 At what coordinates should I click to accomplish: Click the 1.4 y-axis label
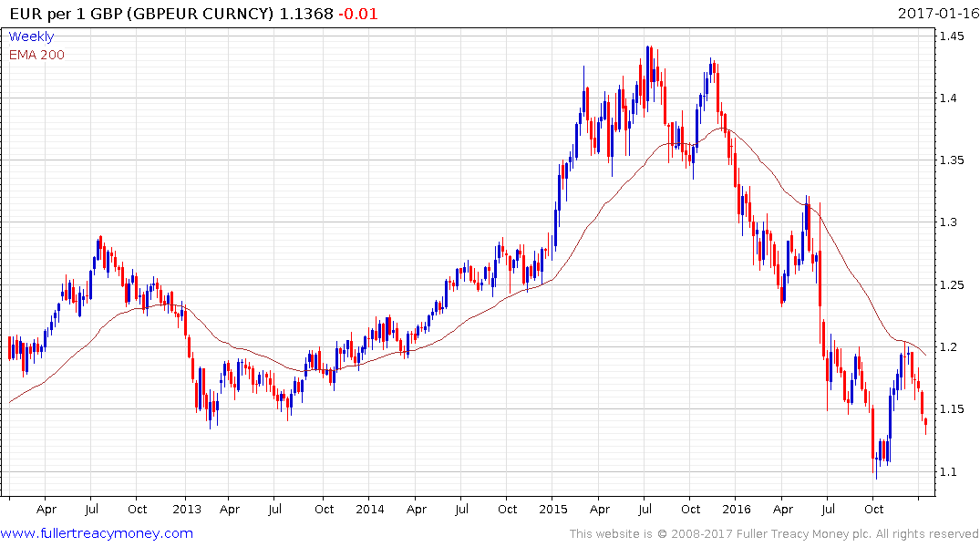point(948,98)
